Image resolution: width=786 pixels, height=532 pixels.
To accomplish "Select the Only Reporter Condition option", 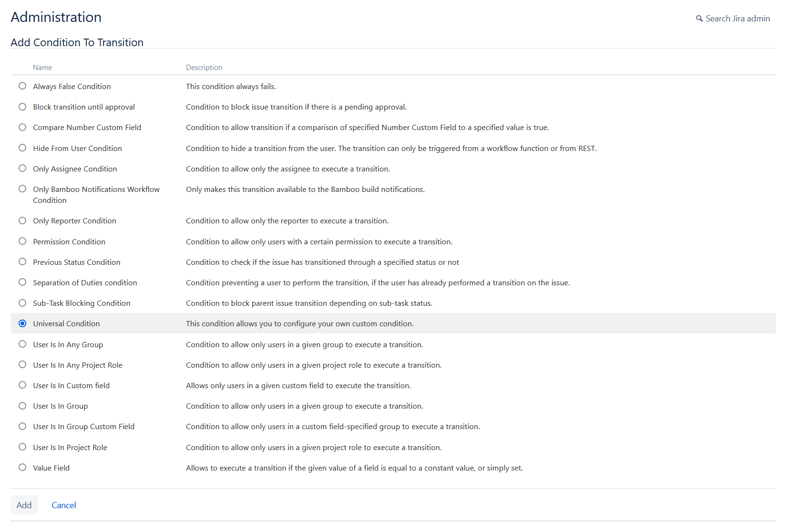I will (22, 221).
